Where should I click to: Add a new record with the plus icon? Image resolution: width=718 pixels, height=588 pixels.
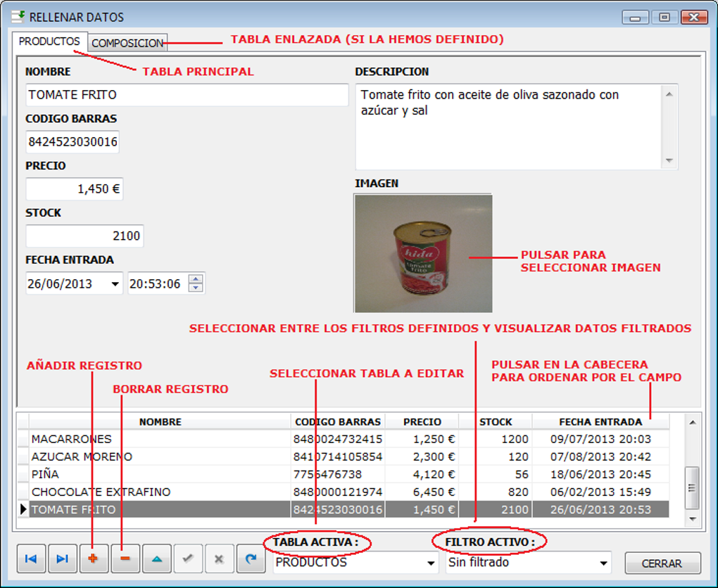(x=94, y=558)
